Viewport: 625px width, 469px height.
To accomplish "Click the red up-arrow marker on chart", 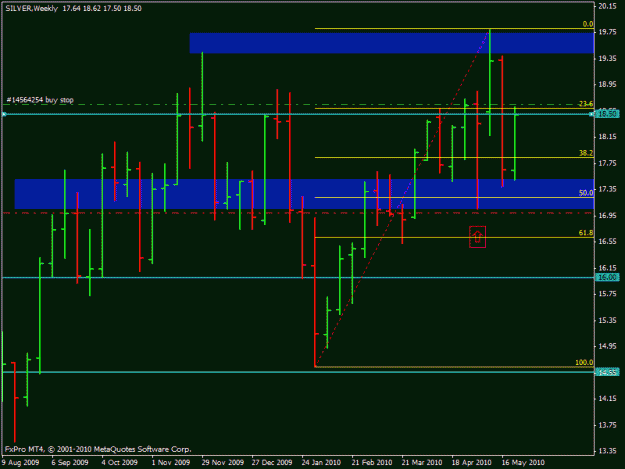I will pos(478,237).
